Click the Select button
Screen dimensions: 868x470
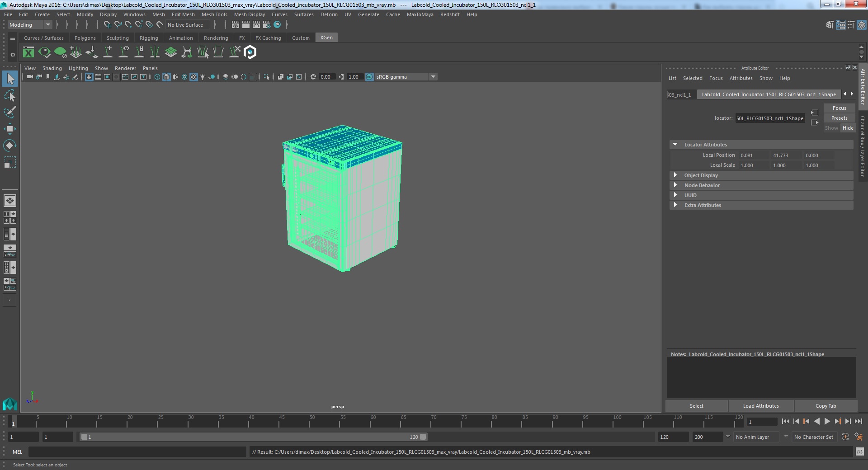(696, 406)
